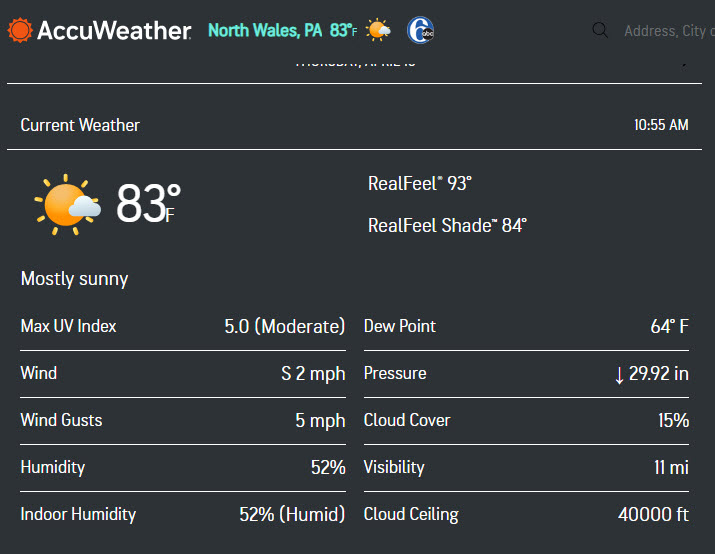Click the Indoor Humidity row label

(78, 514)
